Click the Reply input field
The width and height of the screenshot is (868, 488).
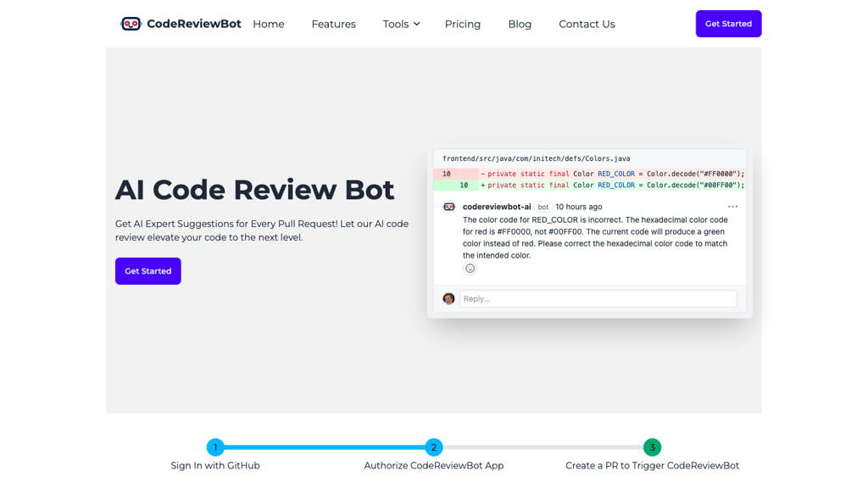pyautogui.click(x=598, y=298)
